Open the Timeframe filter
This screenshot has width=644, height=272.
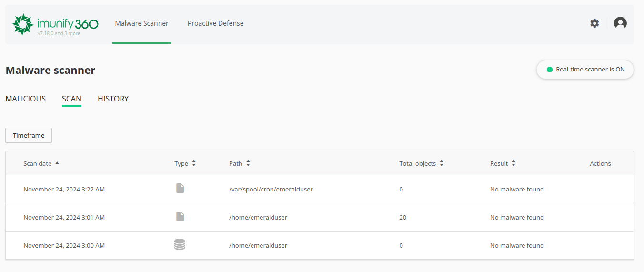point(29,135)
